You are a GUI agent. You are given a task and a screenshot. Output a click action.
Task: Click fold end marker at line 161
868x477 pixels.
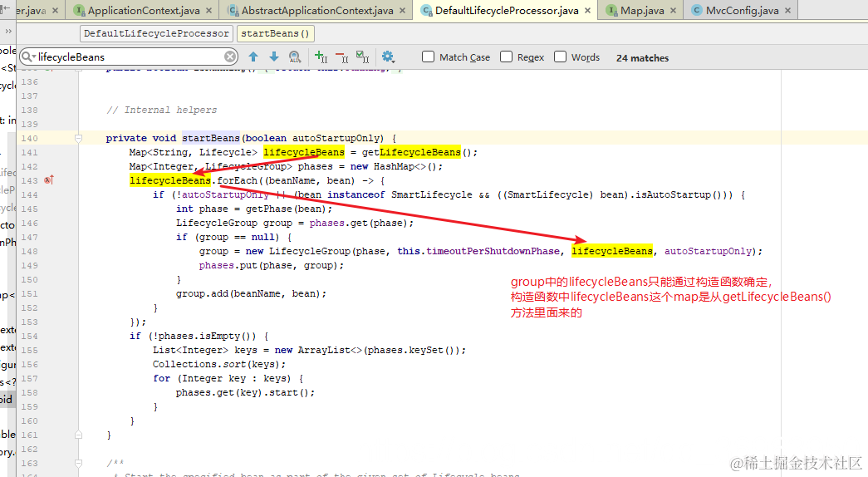pos(79,435)
